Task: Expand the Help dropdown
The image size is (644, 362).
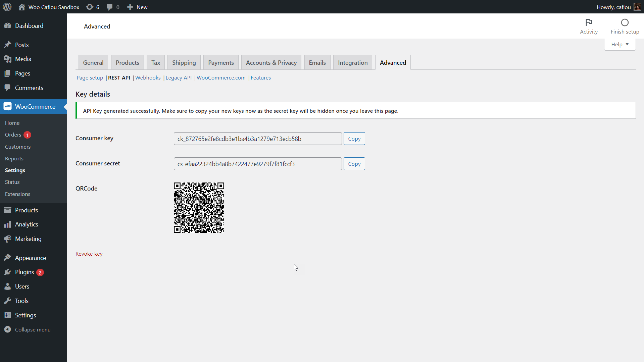Action: (x=619, y=44)
